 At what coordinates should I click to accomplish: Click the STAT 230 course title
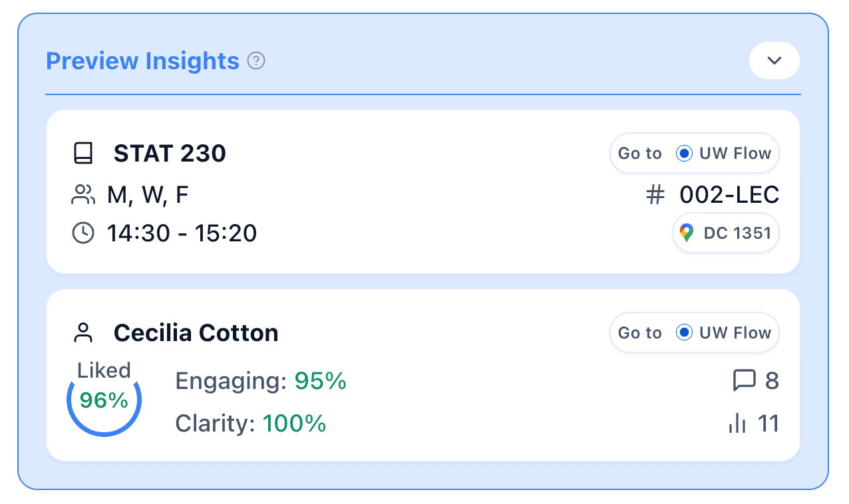coord(170,154)
